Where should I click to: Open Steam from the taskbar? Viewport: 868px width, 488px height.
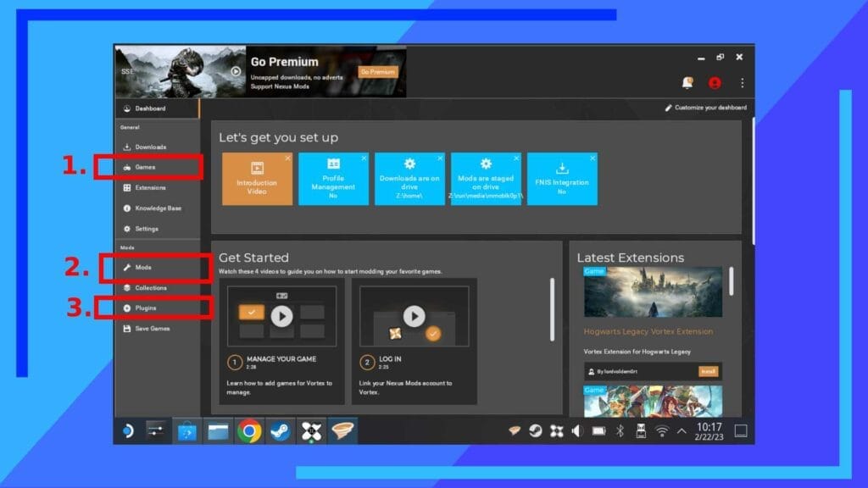279,431
